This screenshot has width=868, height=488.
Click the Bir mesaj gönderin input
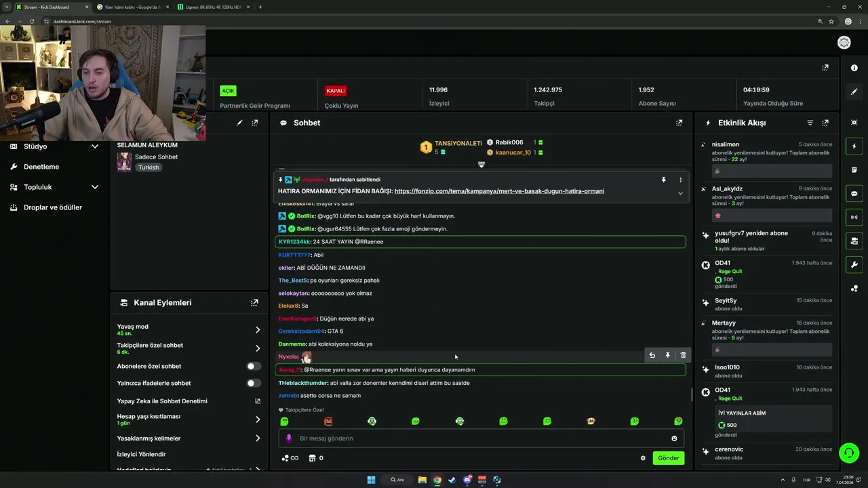tap(481, 439)
